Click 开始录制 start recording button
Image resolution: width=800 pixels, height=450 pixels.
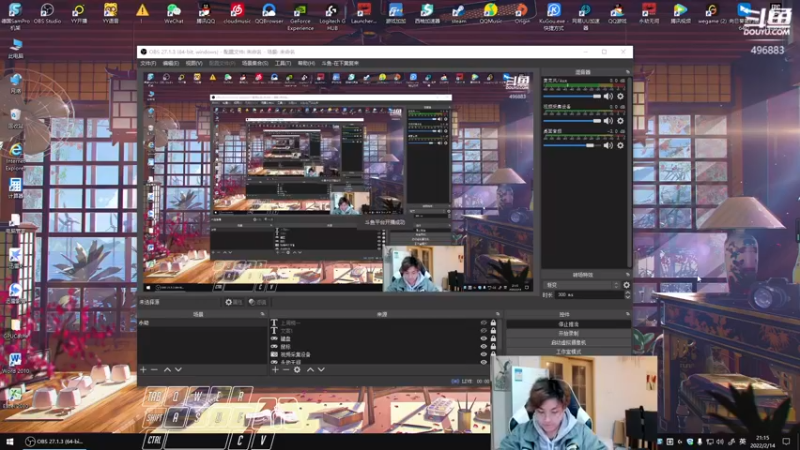[568, 333]
